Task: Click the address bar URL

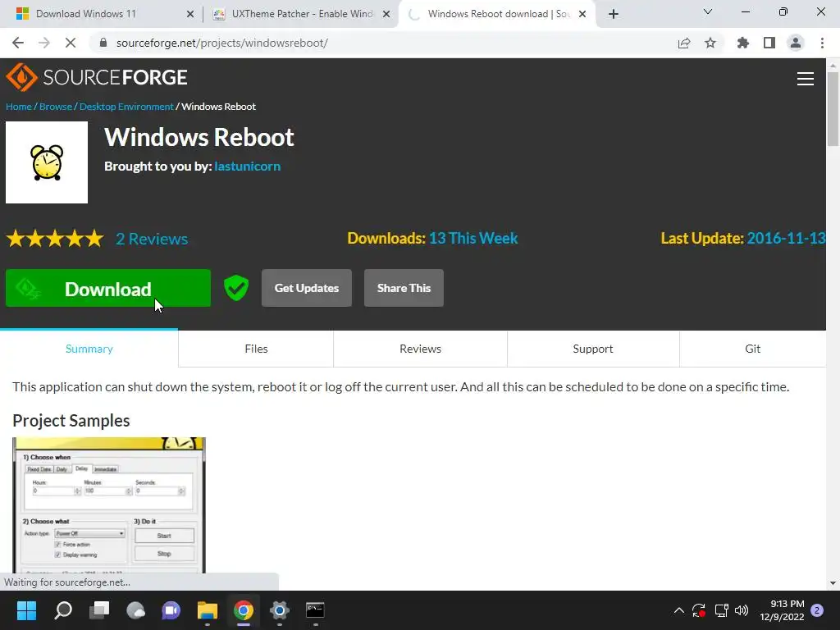Action: (x=221, y=43)
